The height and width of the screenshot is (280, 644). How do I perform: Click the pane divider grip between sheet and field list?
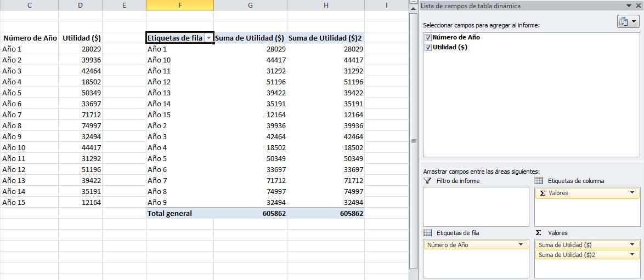pos(414,141)
